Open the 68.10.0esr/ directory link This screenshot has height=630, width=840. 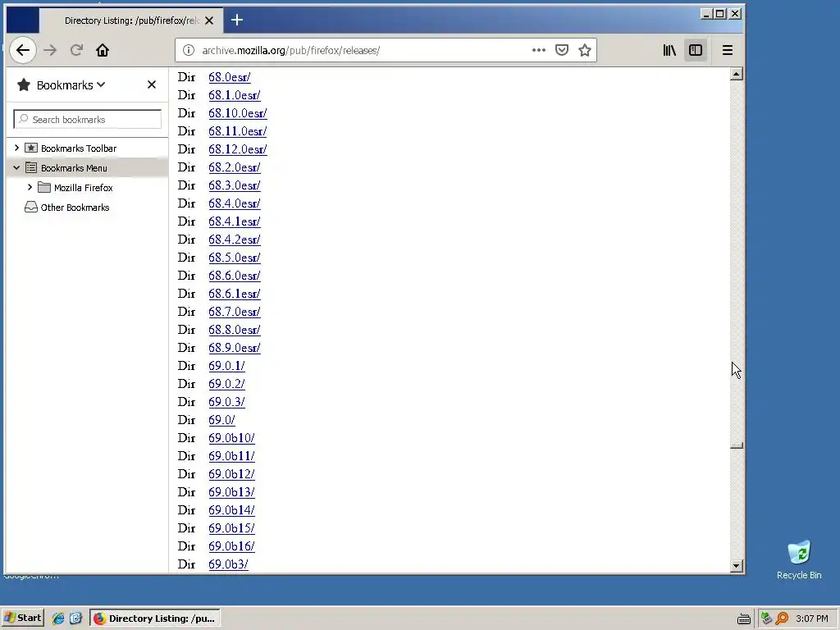pos(237,113)
